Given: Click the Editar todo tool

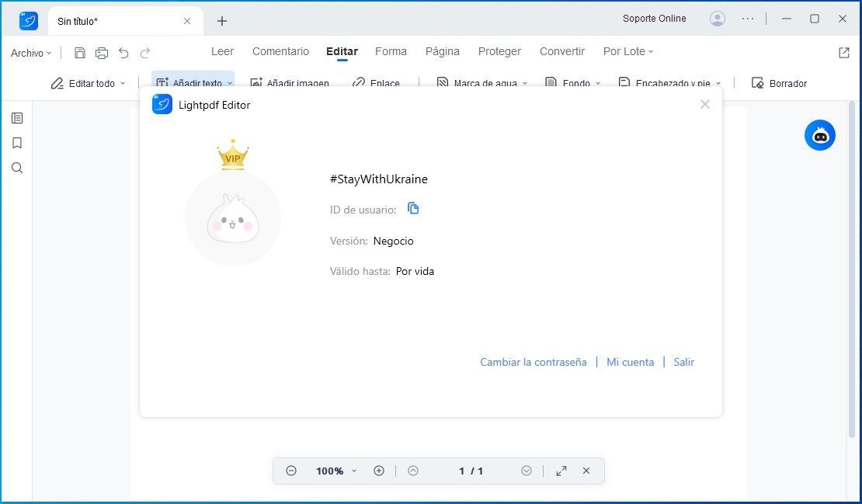Looking at the screenshot, I should pos(83,84).
